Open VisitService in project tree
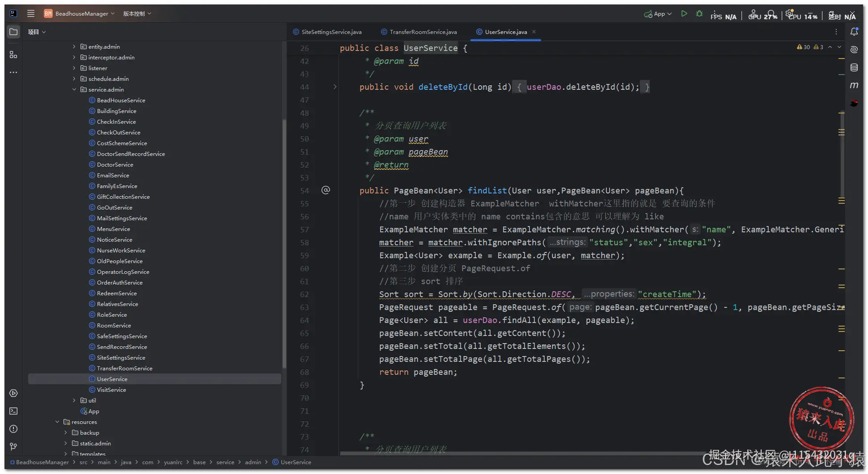 pos(111,390)
